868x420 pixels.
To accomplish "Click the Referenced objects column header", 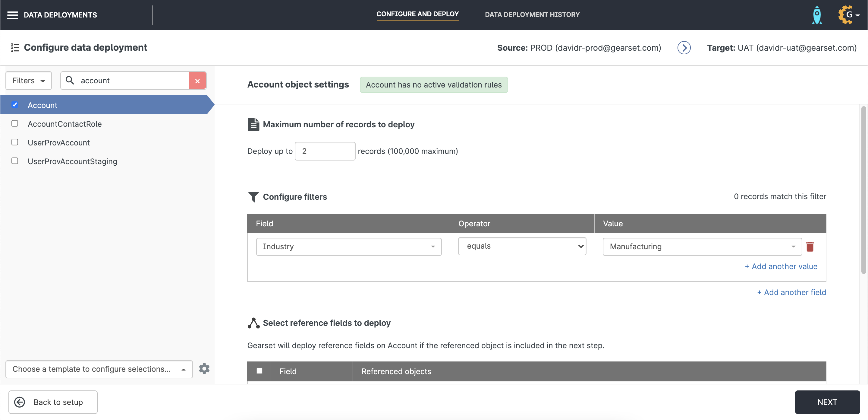I will (x=396, y=371).
